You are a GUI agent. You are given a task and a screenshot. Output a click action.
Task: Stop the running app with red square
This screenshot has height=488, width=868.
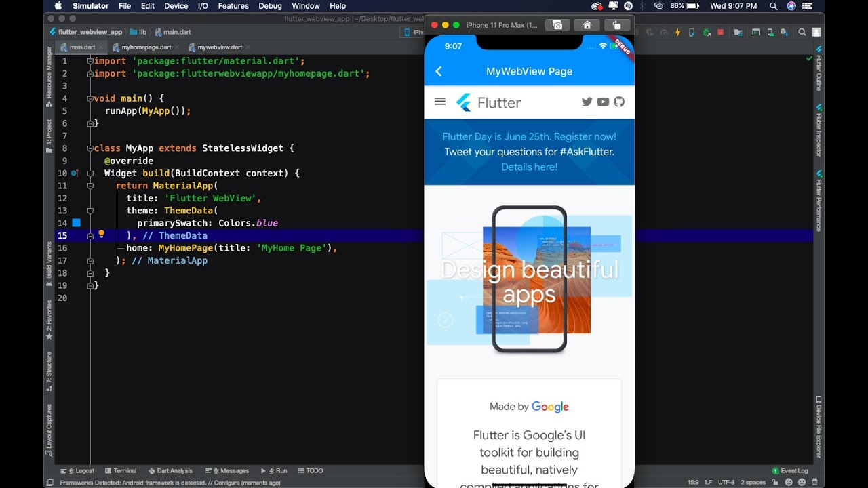720,32
